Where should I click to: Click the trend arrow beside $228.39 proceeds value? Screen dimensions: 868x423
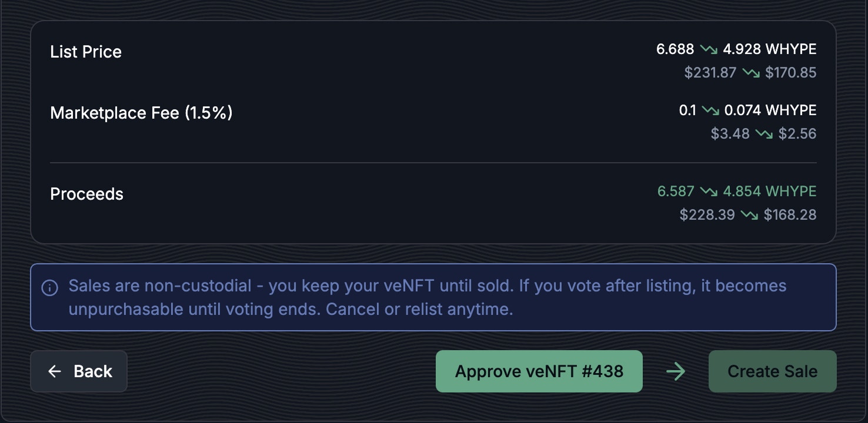click(x=750, y=215)
